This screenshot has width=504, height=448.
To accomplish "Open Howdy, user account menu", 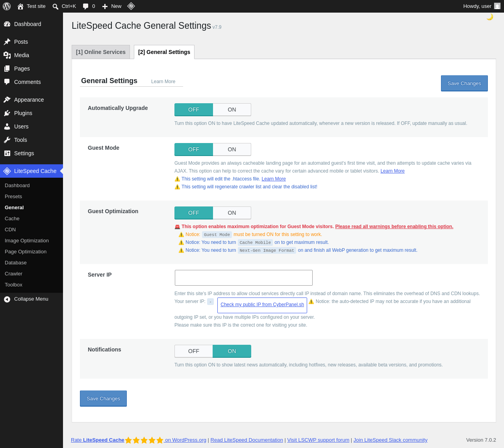I will click(482, 6).
